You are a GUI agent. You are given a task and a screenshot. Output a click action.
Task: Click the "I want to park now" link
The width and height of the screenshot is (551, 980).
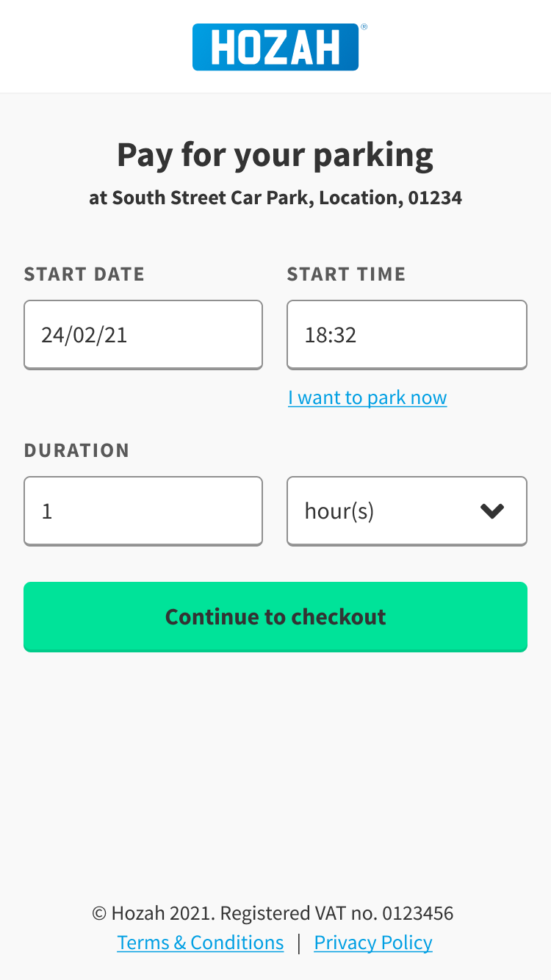[367, 397]
